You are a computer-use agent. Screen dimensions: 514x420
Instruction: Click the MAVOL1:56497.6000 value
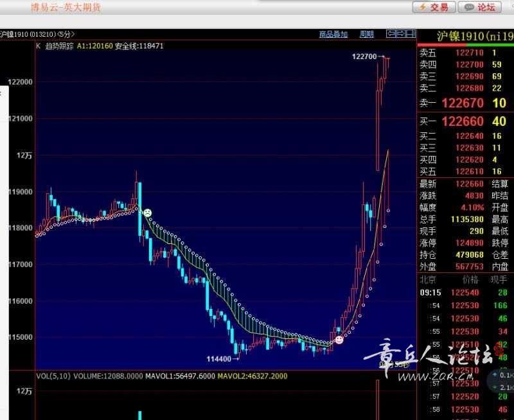(x=180, y=376)
